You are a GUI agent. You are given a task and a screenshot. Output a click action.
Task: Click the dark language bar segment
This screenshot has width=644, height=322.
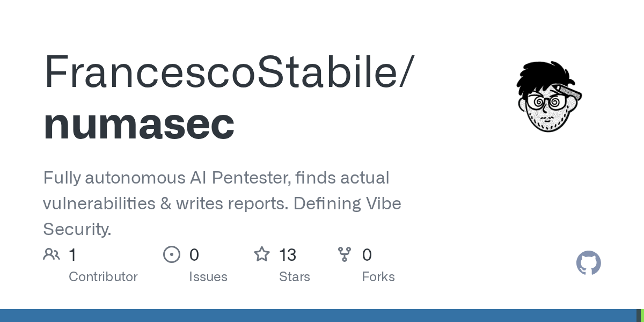coord(639,316)
